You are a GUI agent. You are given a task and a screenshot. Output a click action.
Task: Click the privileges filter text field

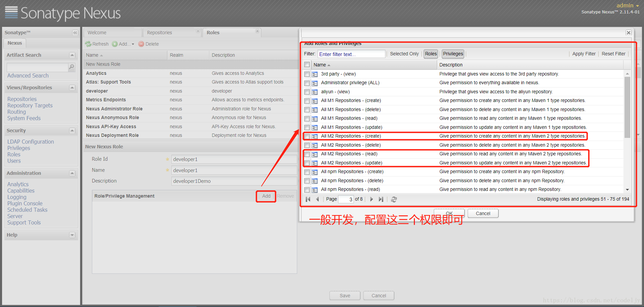pyautogui.click(x=351, y=54)
